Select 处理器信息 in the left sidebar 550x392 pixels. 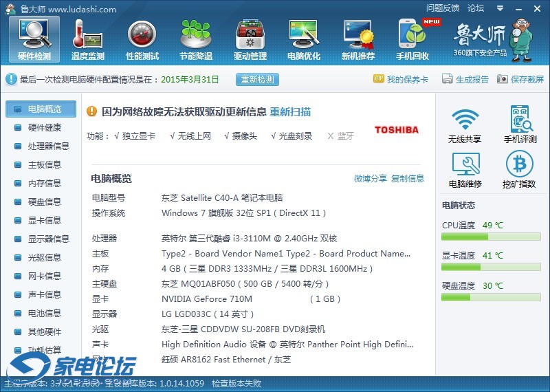click(48, 146)
